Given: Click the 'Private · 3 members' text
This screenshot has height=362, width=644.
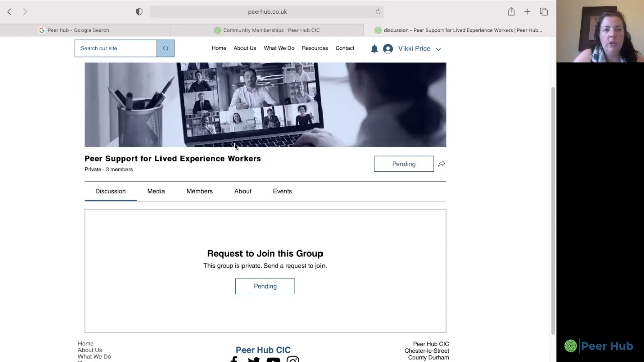Looking at the screenshot, I should tap(109, 169).
